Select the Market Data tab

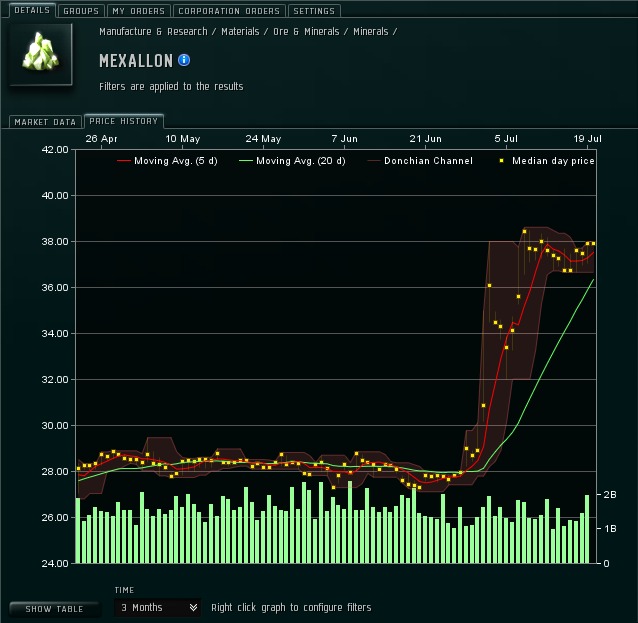click(45, 122)
